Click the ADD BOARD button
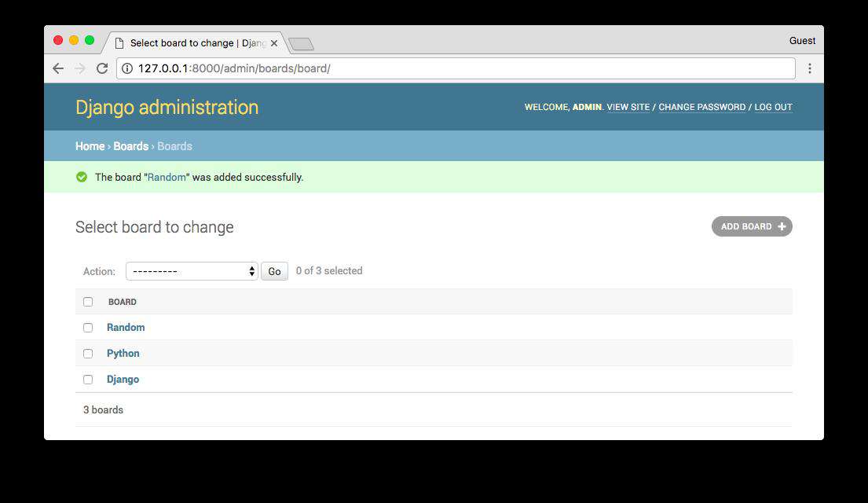The height and width of the screenshot is (503, 868). click(x=752, y=226)
